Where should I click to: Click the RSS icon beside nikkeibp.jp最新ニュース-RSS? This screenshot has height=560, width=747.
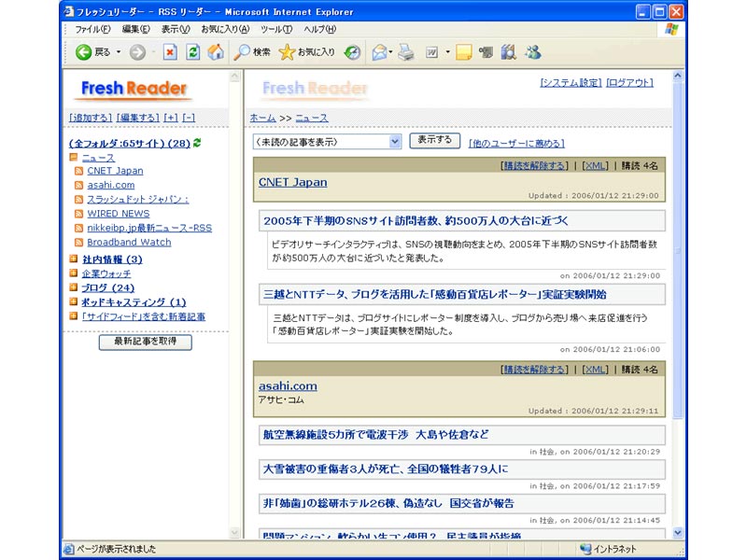pyautogui.click(x=79, y=228)
